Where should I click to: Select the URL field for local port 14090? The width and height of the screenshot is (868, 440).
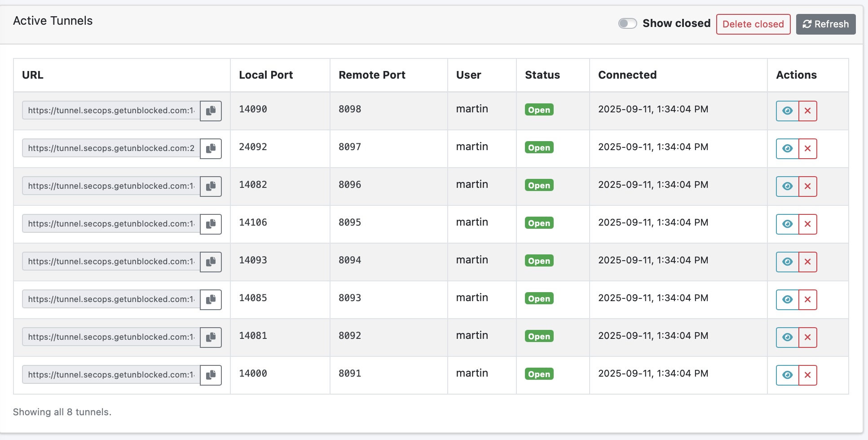pos(111,111)
